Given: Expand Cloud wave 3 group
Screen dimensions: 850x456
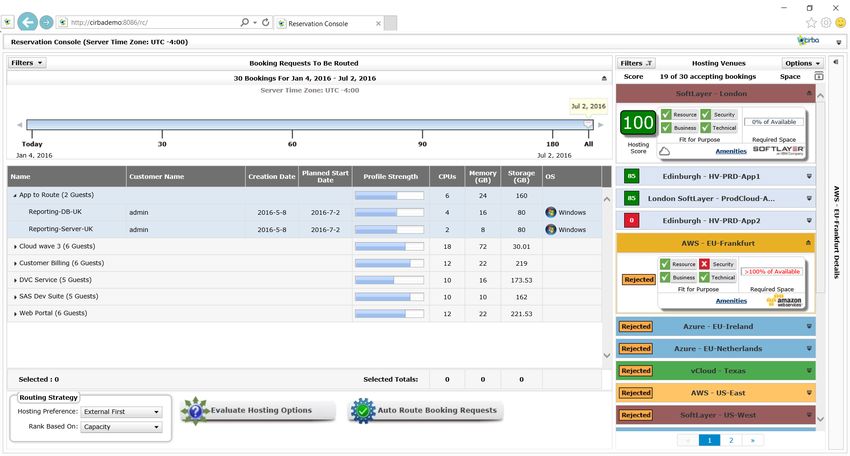Looking at the screenshot, I should (15, 247).
